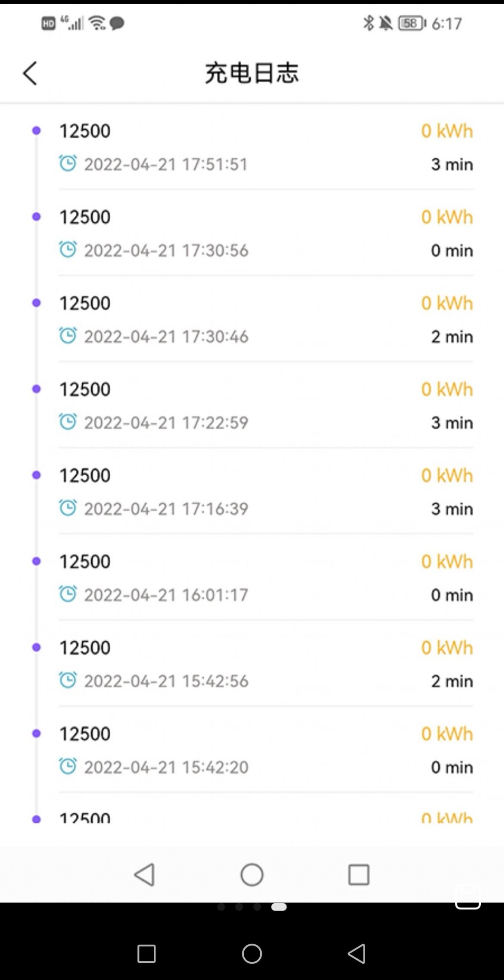504x980 pixels.
Task: Select the log entry at 15:42:56
Action: point(258,664)
